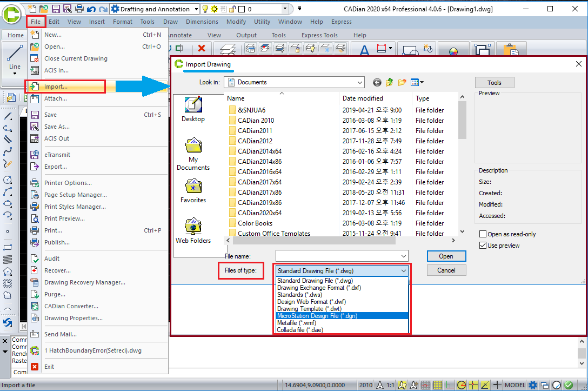This screenshot has width=588, height=391.
Task: Choose Collada file (*.dae) from list
Action: click(342, 330)
